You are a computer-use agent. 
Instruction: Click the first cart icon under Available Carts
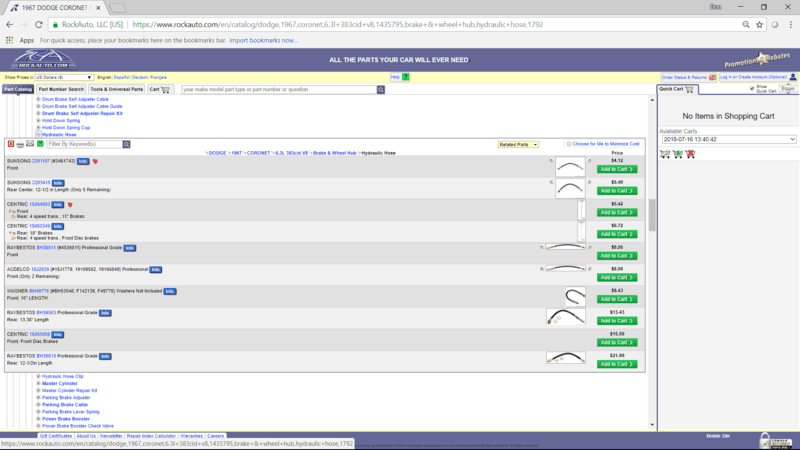tap(665, 154)
